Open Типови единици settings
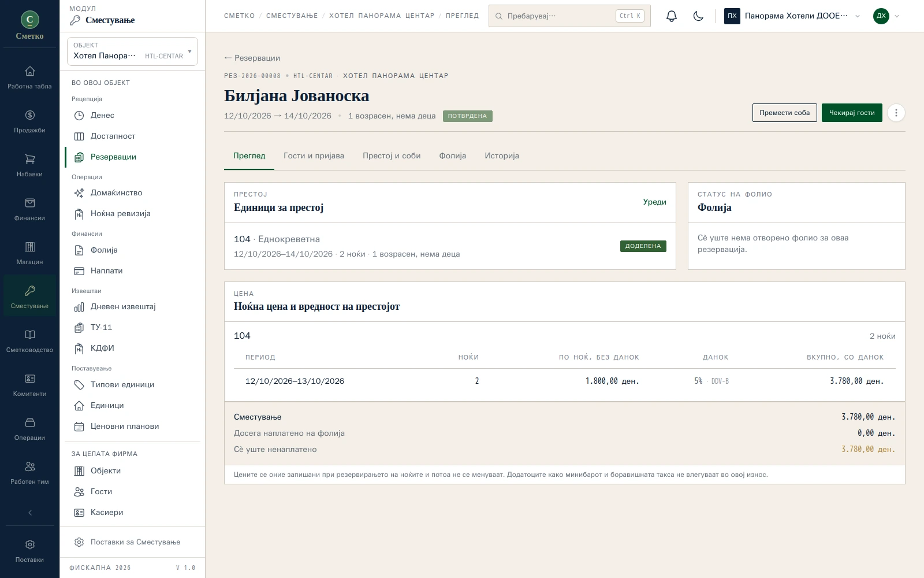This screenshot has width=924, height=578. click(x=133, y=385)
